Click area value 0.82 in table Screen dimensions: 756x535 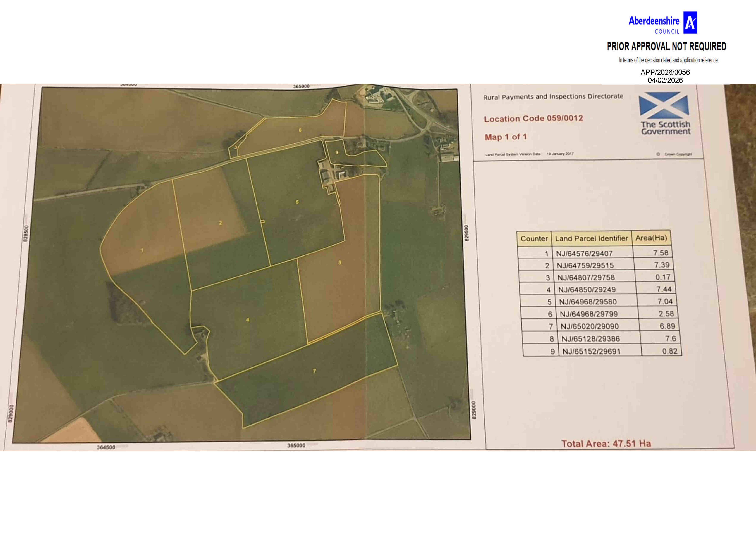click(670, 351)
